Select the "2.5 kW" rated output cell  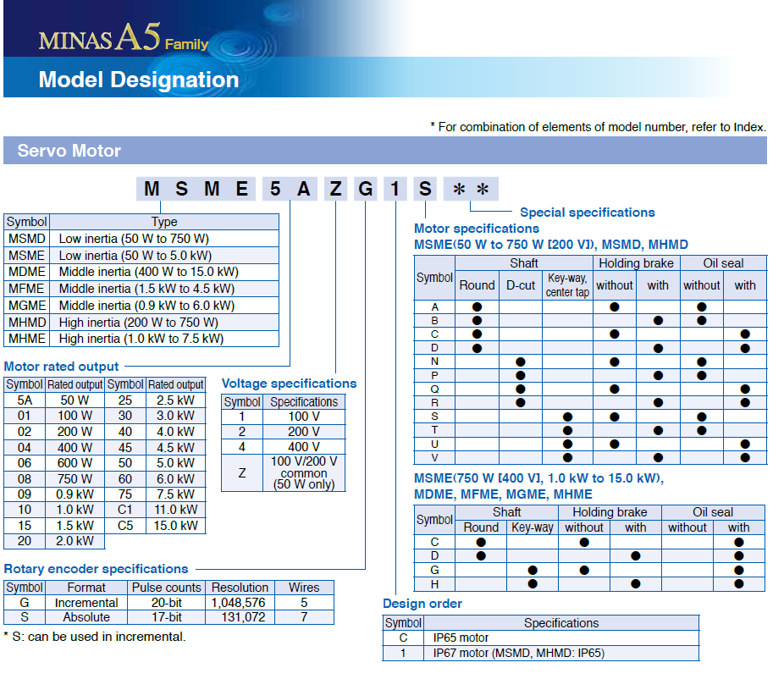tap(175, 400)
